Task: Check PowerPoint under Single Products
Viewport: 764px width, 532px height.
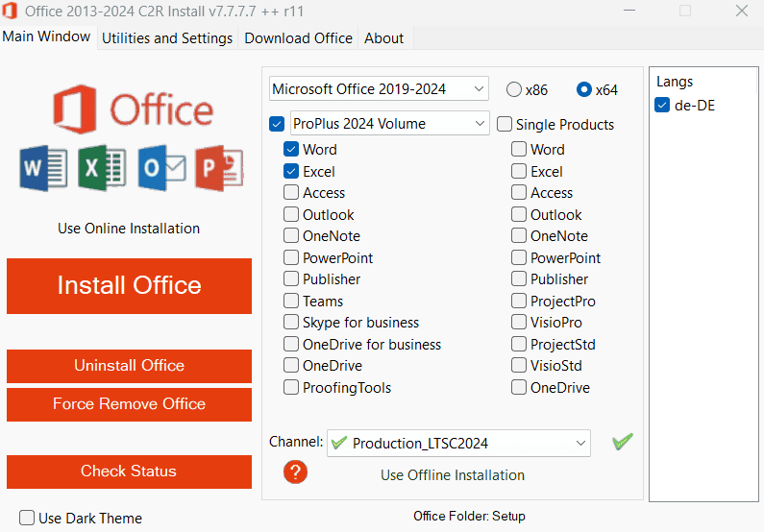Action: click(519, 257)
